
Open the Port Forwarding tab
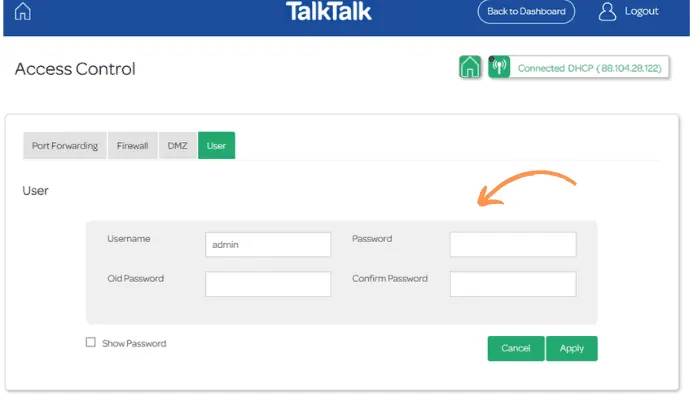pos(65,146)
